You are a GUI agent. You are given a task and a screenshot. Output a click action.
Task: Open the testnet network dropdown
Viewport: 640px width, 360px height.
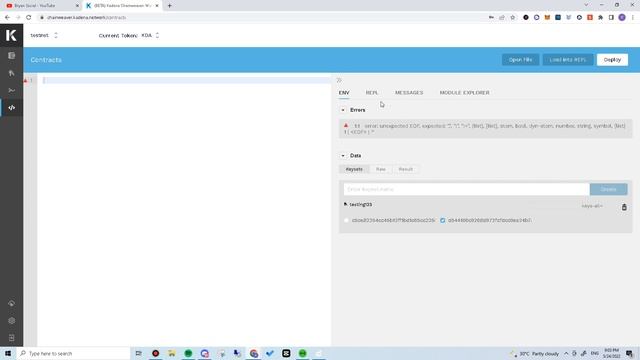pos(44,36)
